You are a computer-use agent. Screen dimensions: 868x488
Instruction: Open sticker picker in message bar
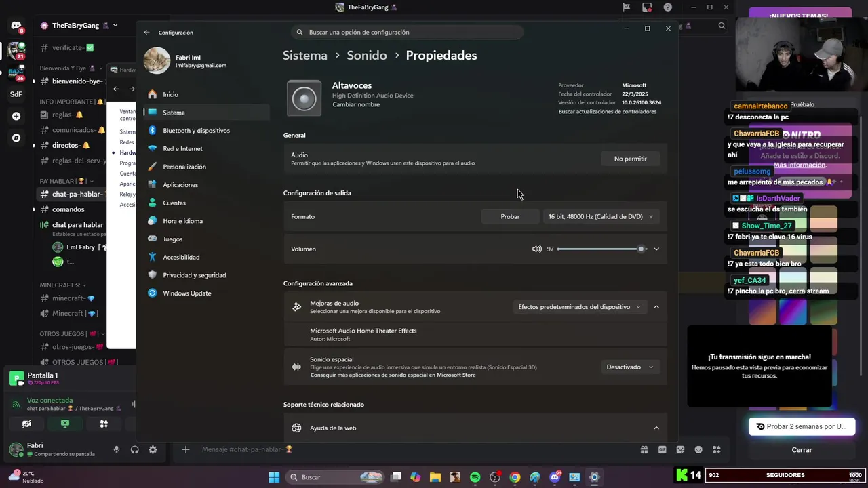click(680, 449)
